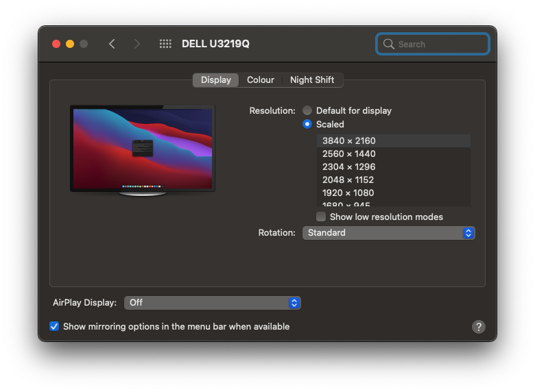Open help with the question mark button

tap(478, 327)
